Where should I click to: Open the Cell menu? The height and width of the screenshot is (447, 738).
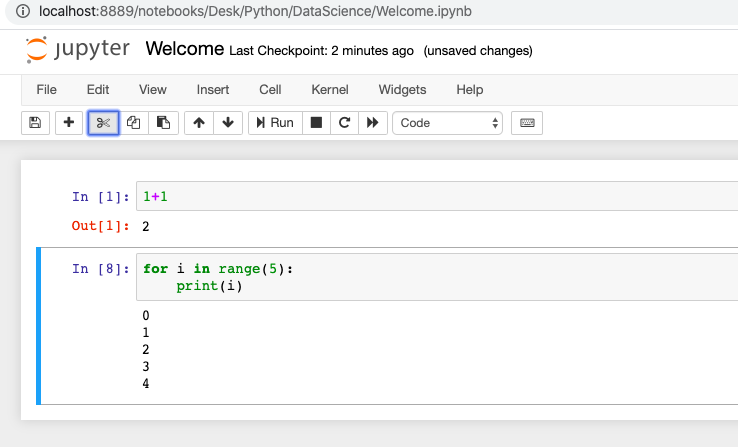(270, 89)
